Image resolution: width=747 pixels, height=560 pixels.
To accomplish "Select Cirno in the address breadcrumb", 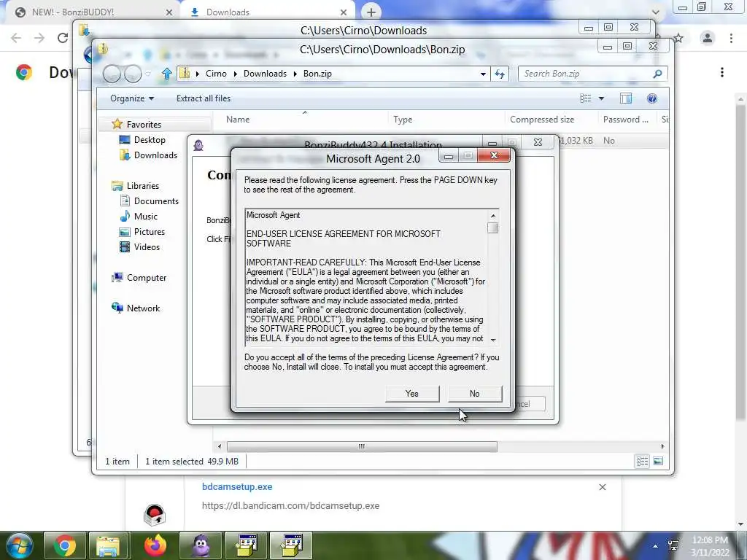I will coord(216,74).
